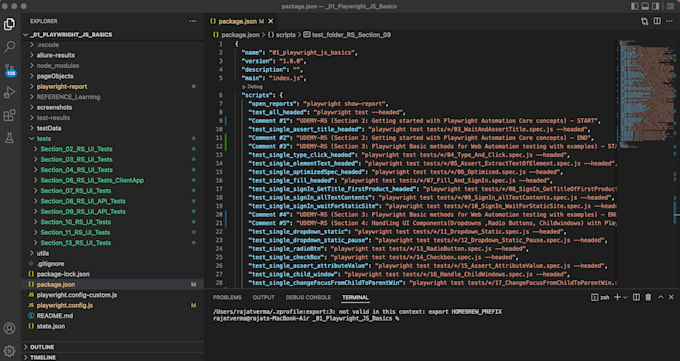
Task: Expand the playwright-report folder
Action: (x=62, y=86)
